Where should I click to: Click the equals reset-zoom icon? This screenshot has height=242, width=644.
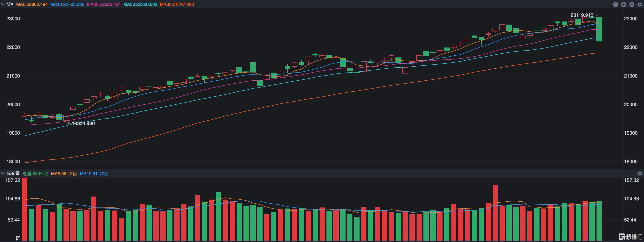(616, 4)
